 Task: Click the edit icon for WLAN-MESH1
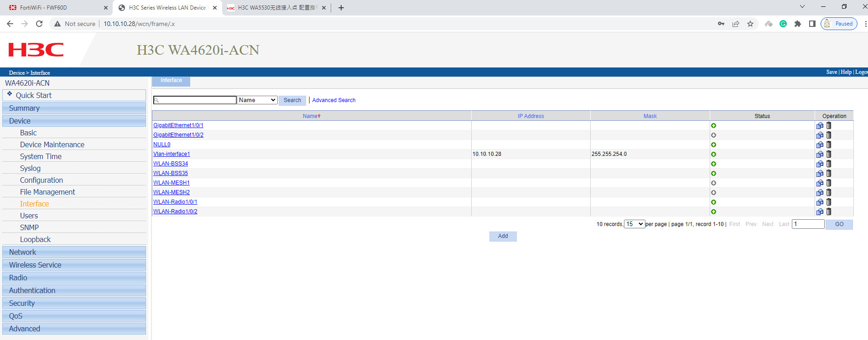point(820,183)
